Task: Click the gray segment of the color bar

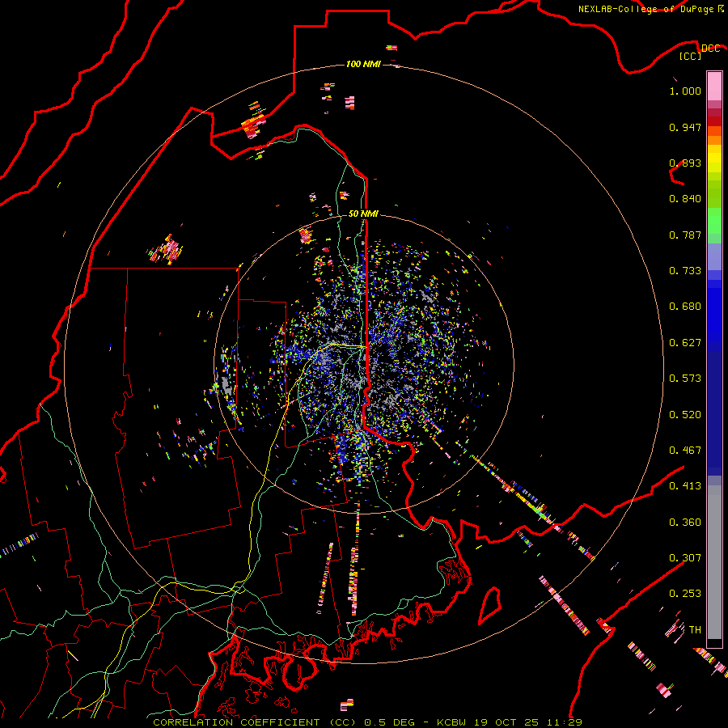Action: pyautogui.click(x=714, y=562)
